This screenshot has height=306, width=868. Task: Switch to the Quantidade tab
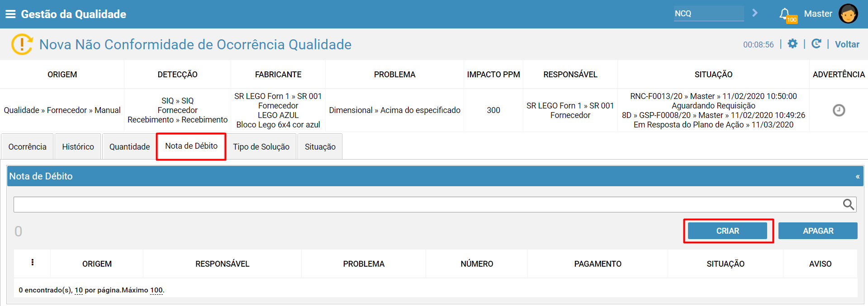[129, 146]
